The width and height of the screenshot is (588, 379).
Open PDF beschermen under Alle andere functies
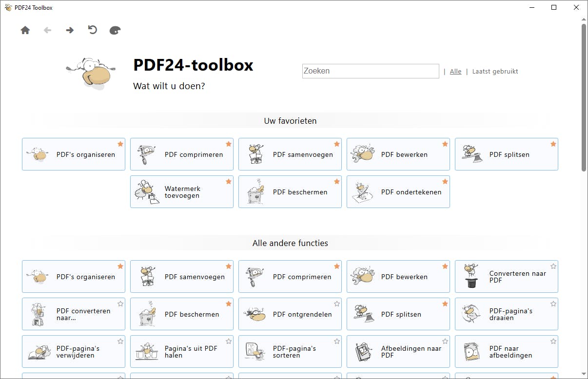coord(182,314)
